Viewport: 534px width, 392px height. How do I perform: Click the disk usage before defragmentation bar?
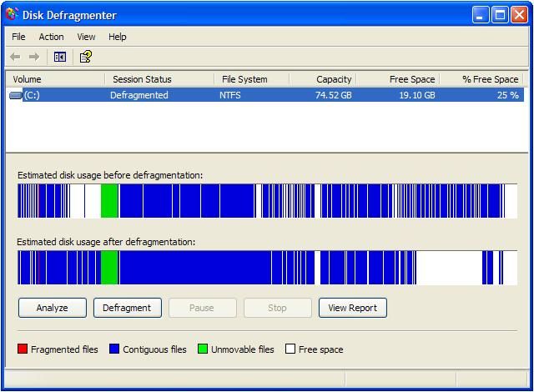click(x=267, y=201)
